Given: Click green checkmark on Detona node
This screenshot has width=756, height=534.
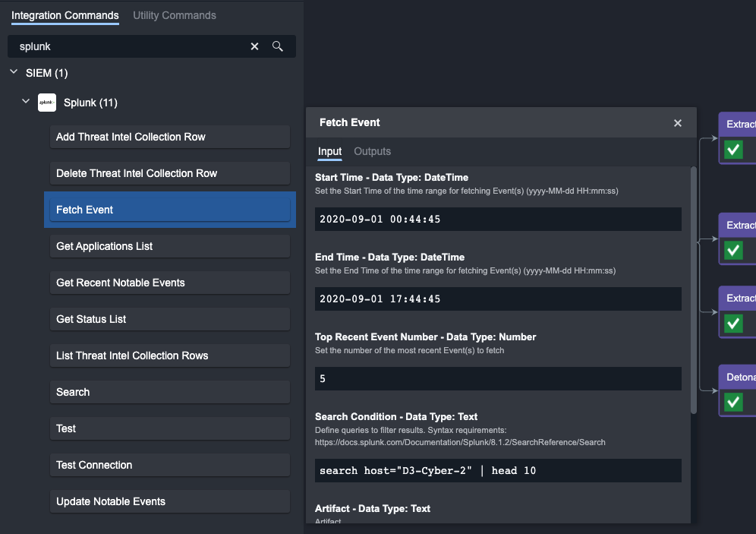Looking at the screenshot, I should coord(733,402).
